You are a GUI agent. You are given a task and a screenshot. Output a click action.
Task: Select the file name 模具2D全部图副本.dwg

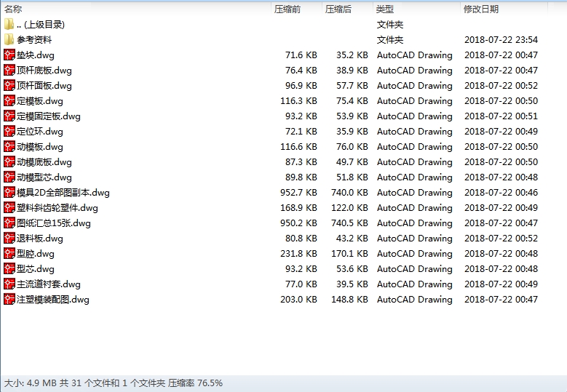tap(63, 192)
